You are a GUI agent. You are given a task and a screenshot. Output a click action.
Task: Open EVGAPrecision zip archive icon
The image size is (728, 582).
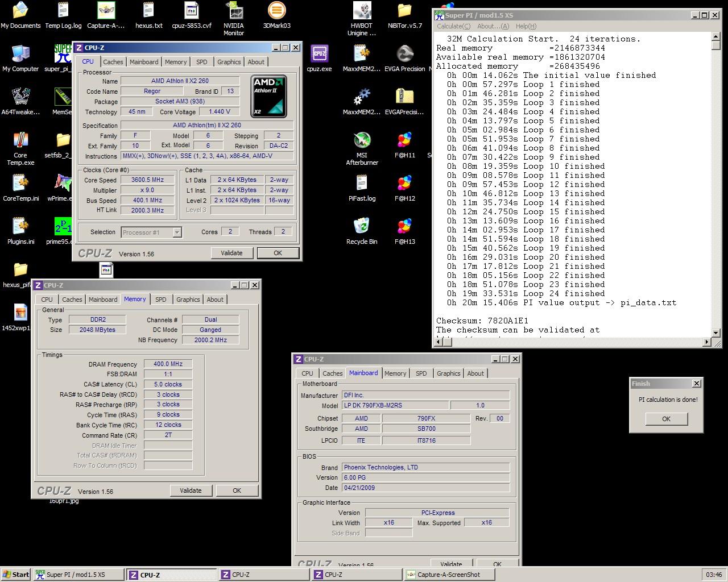(x=404, y=102)
